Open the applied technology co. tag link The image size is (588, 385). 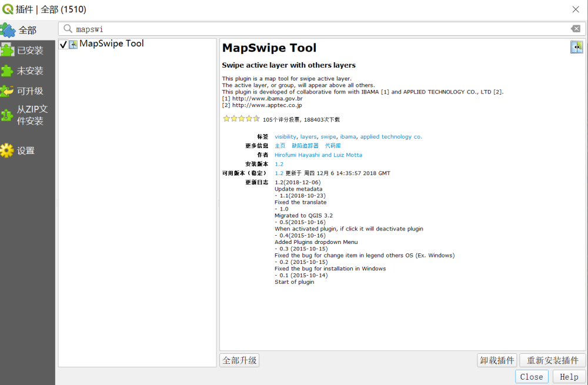point(391,137)
